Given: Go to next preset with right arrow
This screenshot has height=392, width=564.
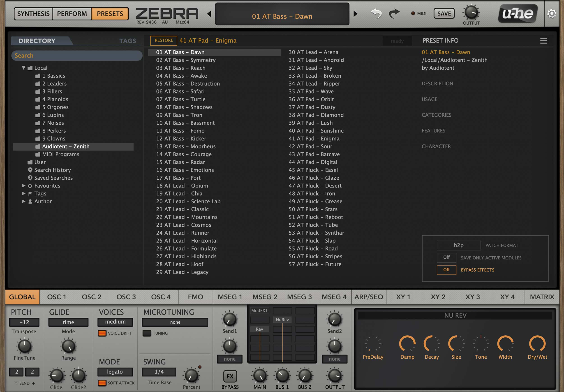Looking at the screenshot, I should (x=355, y=14).
